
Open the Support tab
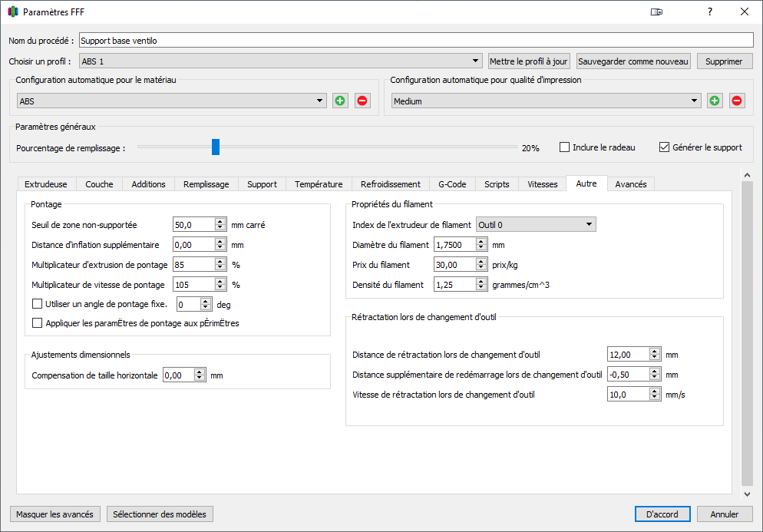pos(262,184)
